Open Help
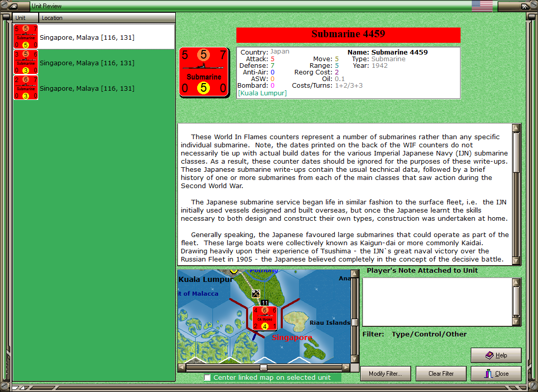The image size is (538, 392). (x=496, y=355)
